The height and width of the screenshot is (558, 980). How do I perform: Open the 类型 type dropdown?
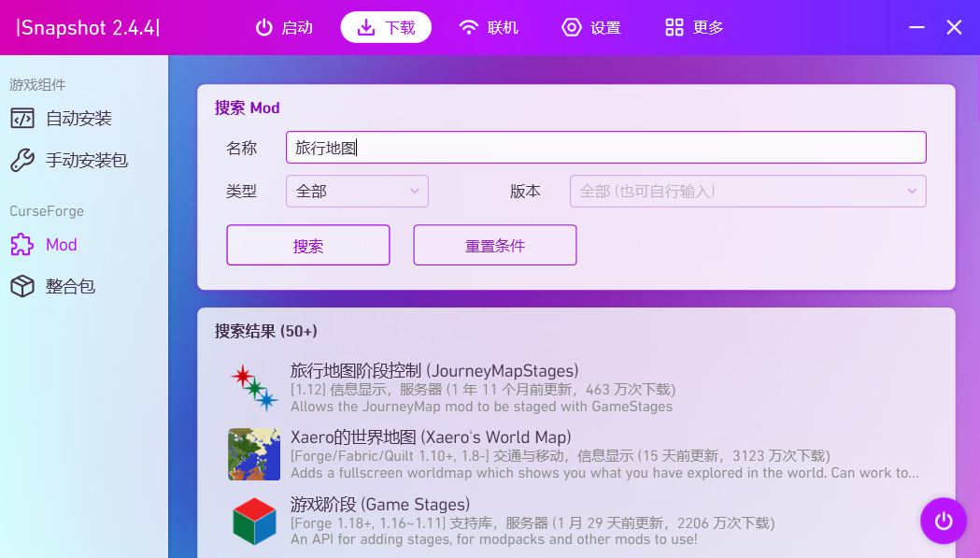[x=357, y=192]
